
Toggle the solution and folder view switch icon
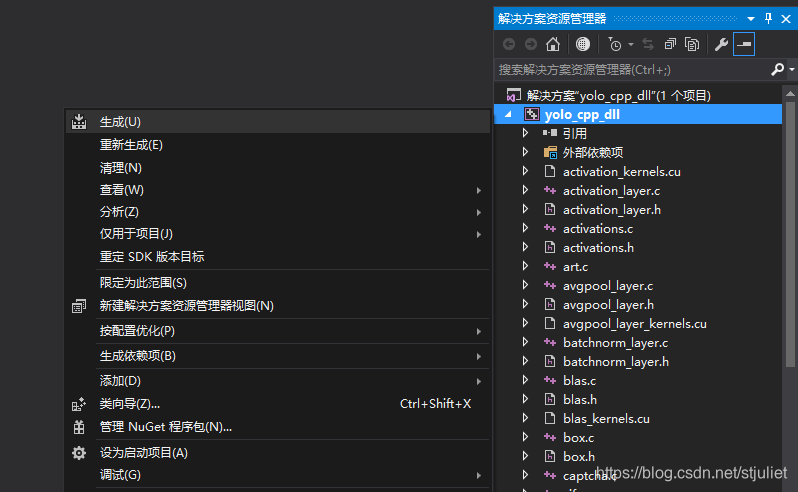(x=583, y=44)
